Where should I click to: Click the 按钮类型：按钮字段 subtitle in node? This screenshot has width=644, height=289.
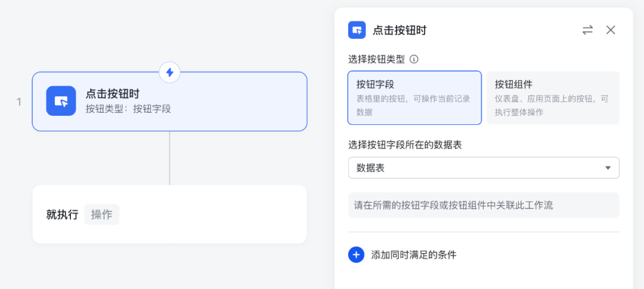[128, 109]
